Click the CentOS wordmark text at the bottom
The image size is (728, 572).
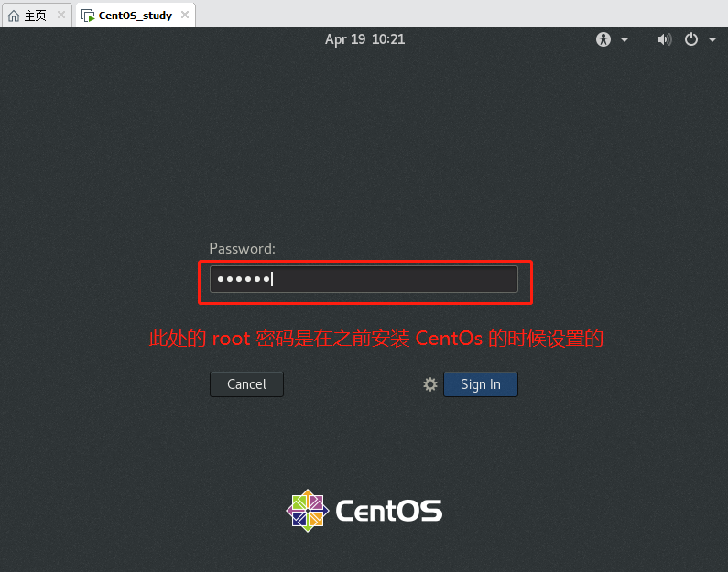[x=389, y=511]
